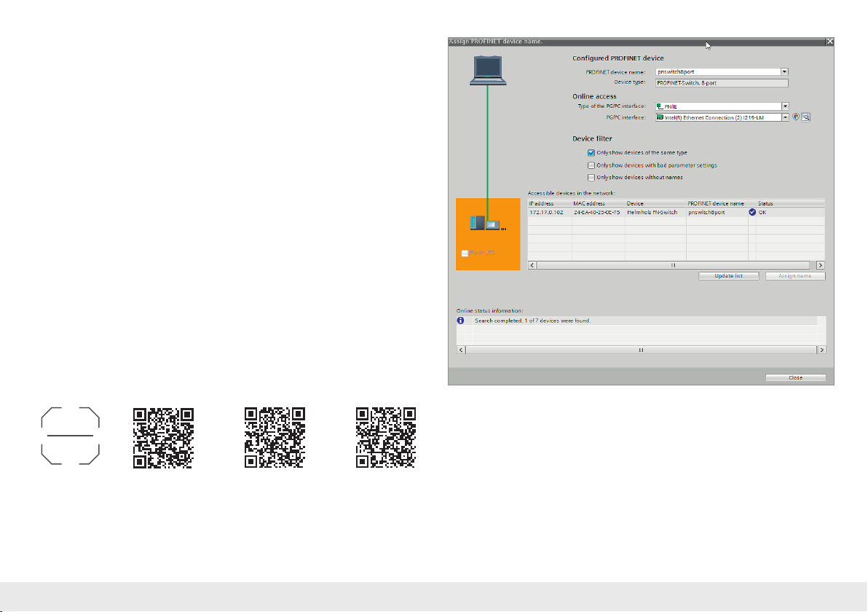Enable Only show devices with bad parameter settings
Screen dimensions: 868x612
591,165
